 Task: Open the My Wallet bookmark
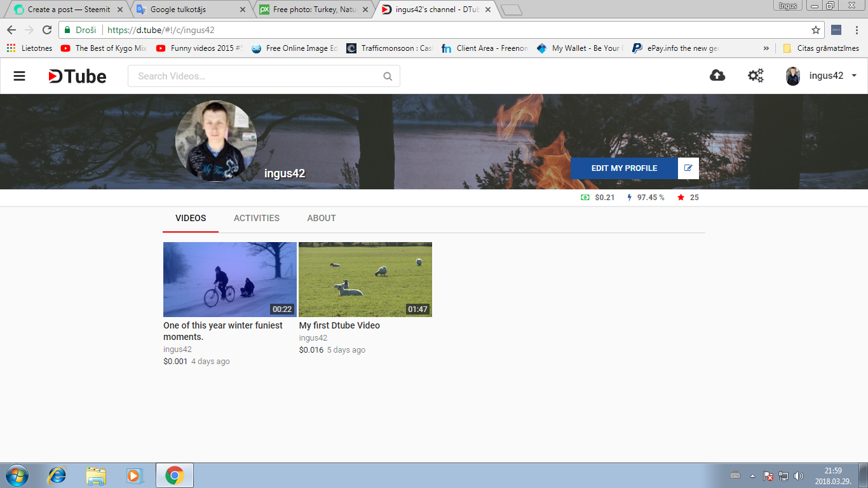pyautogui.click(x=580, y=48)
